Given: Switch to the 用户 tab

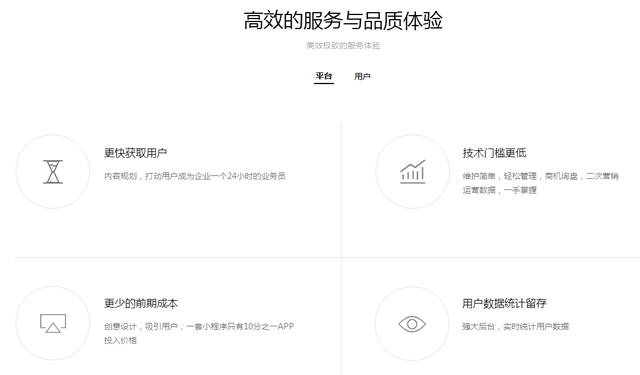Looking at the screenshot, I should tap(362, 76).
